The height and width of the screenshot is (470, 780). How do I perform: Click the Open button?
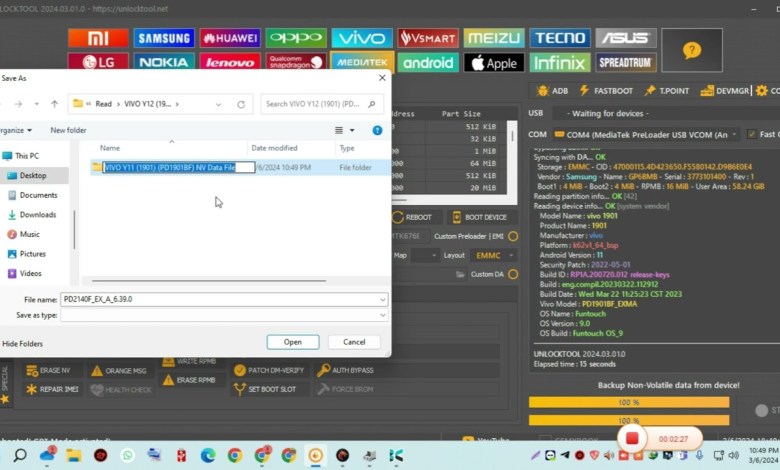pos(292,342)
